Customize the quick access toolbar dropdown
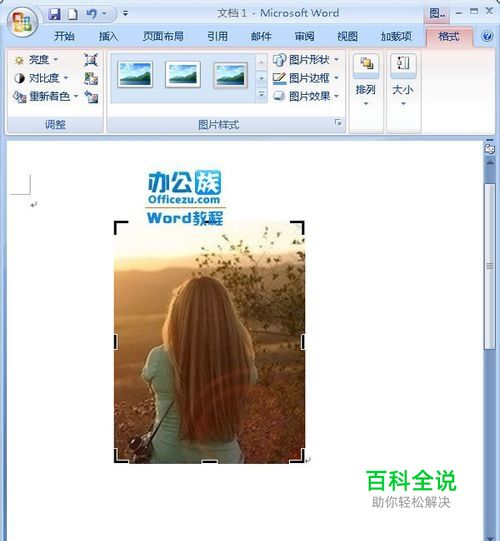The width and height of the screenshot is (500, 541). (125, 14)
